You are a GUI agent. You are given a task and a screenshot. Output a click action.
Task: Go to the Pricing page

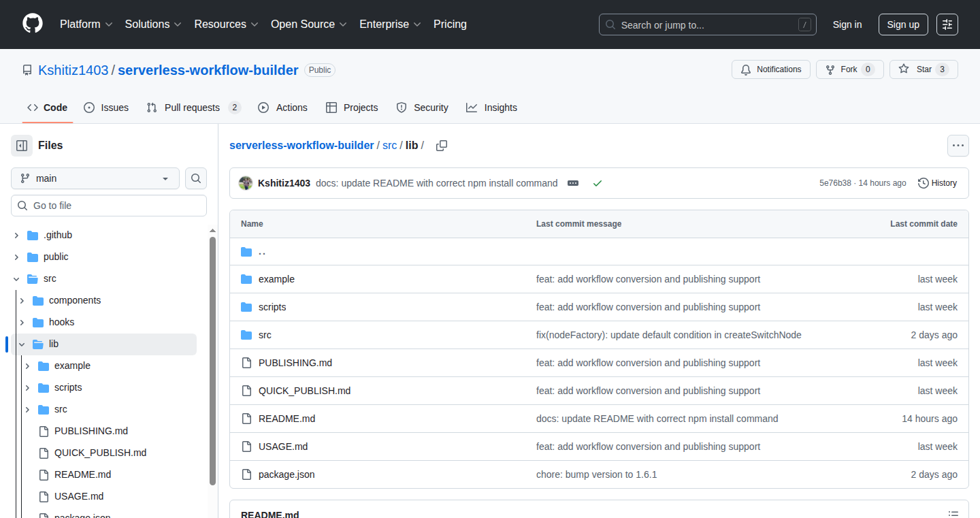pos(450,24)
